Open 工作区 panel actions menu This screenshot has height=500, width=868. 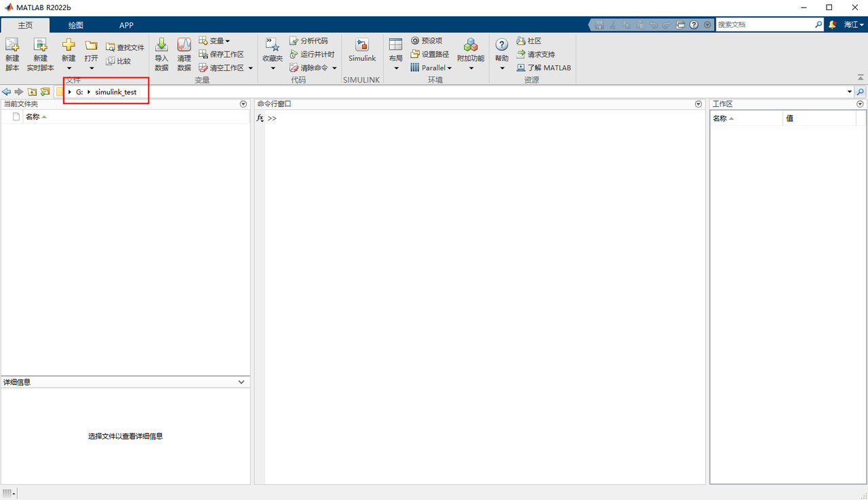(x=861, y=104)
